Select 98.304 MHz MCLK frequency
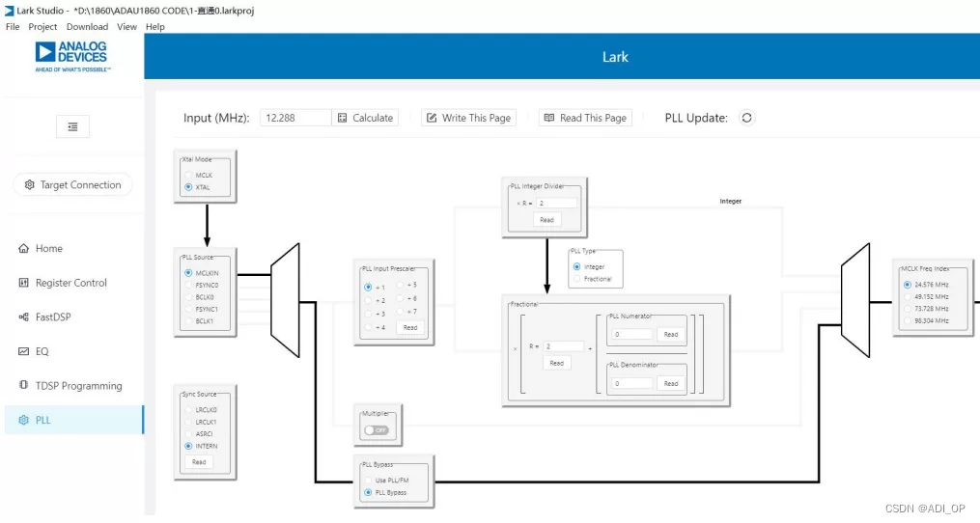 [908, 321]
